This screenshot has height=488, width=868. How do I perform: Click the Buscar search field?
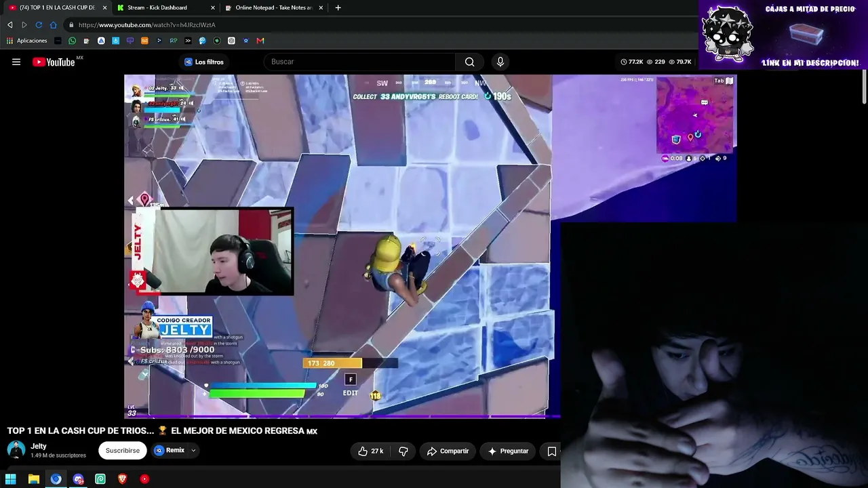click(359, 62)
